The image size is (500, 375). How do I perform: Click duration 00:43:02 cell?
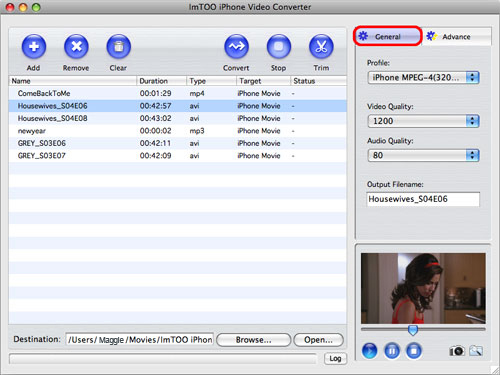[155, 118]
